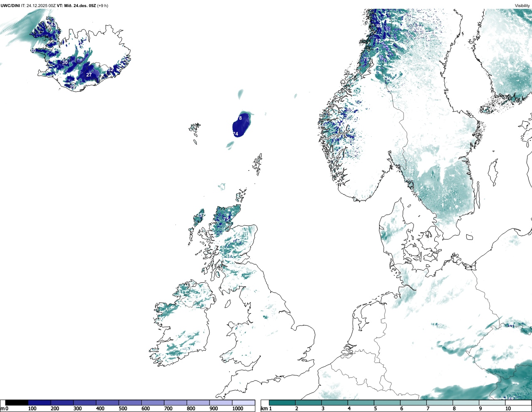This screenshot has height=412, width=532.
Task: Click the 7–8 km legend swatch
Action: tap(440, 403)
